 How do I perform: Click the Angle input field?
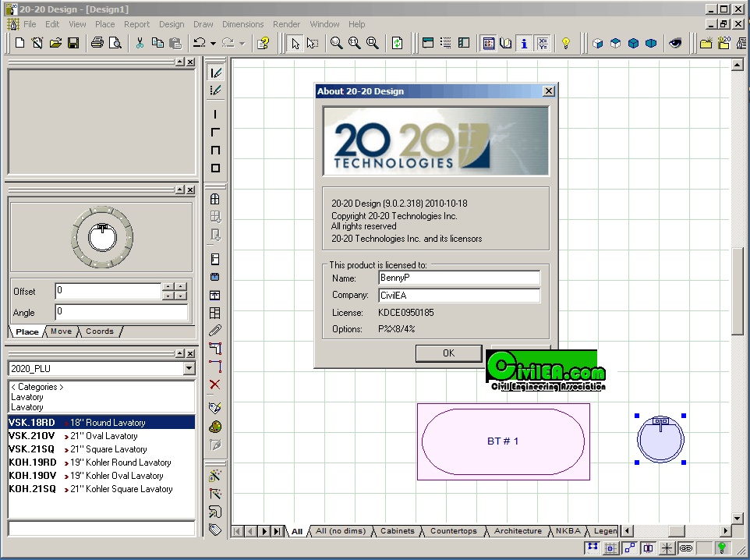click(x=121, y=312)
